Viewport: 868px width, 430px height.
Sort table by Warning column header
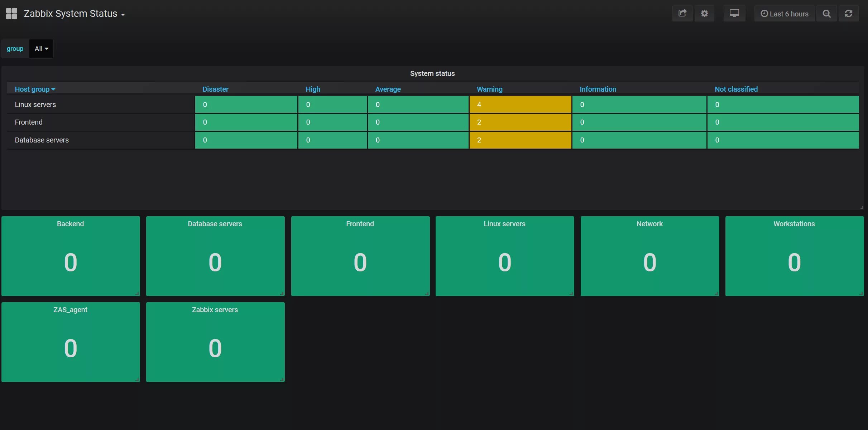pyautogui.click(x=489, y=89)
